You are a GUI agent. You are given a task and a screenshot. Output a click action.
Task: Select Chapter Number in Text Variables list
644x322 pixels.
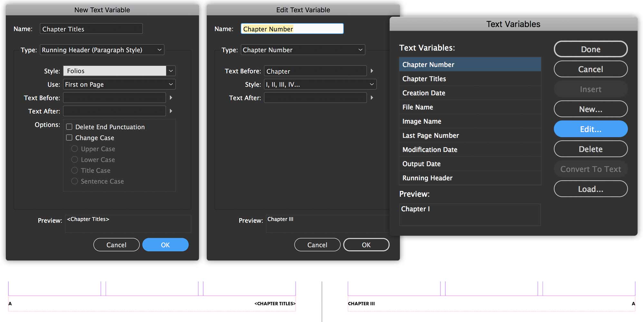point(470,64)
